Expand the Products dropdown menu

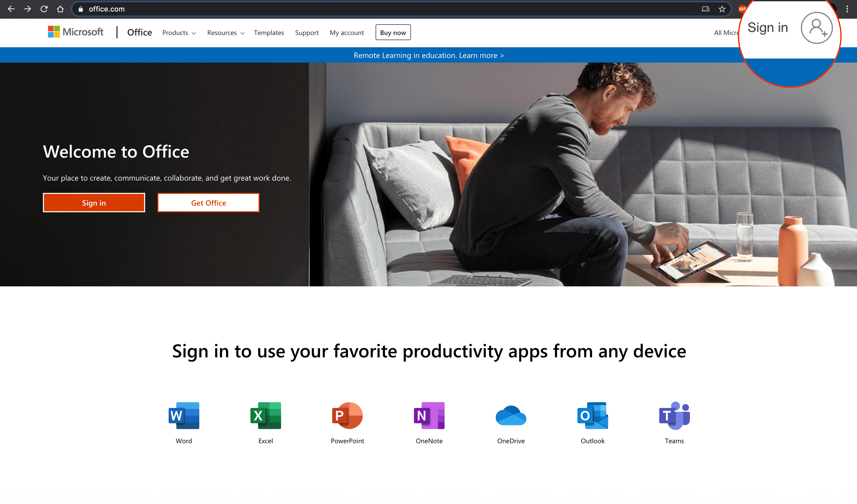pyautogui.click(x=179, y=33)
